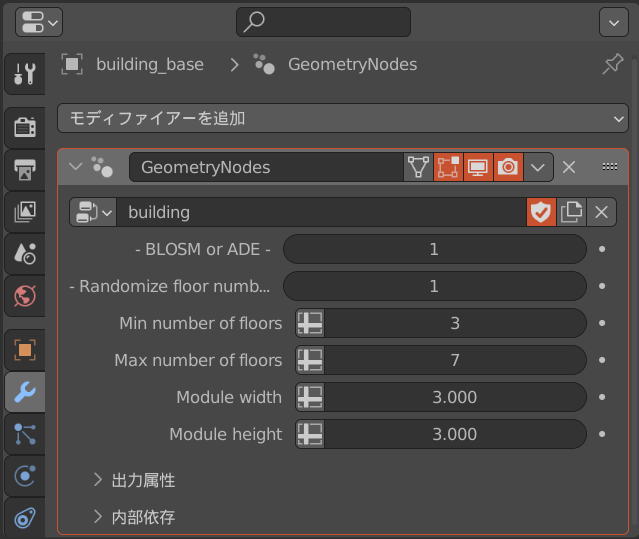Toggle modifier edit mode display
The image size is (639, 539).
[x=448, y=167]
